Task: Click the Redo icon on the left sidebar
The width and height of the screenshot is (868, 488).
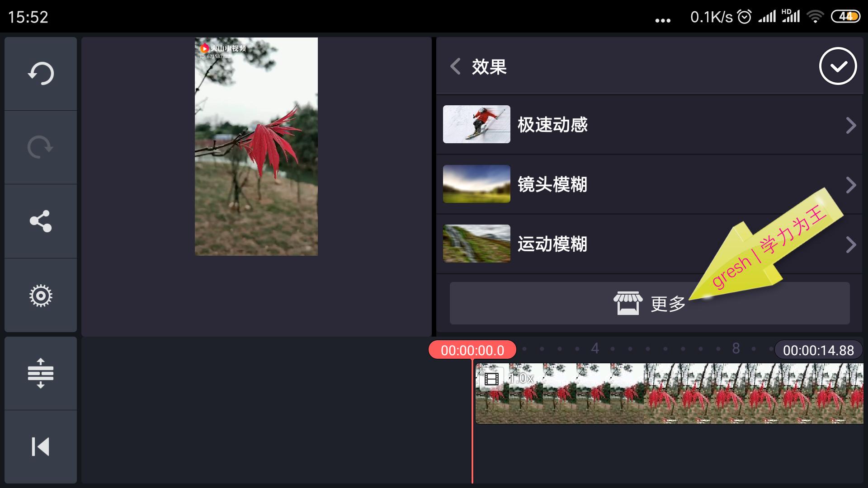Action: click(40, 147)
